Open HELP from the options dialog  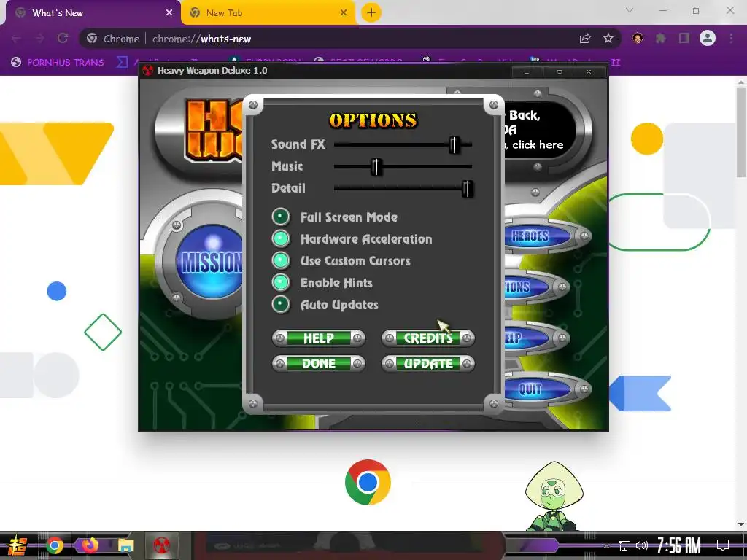[319, 338]
